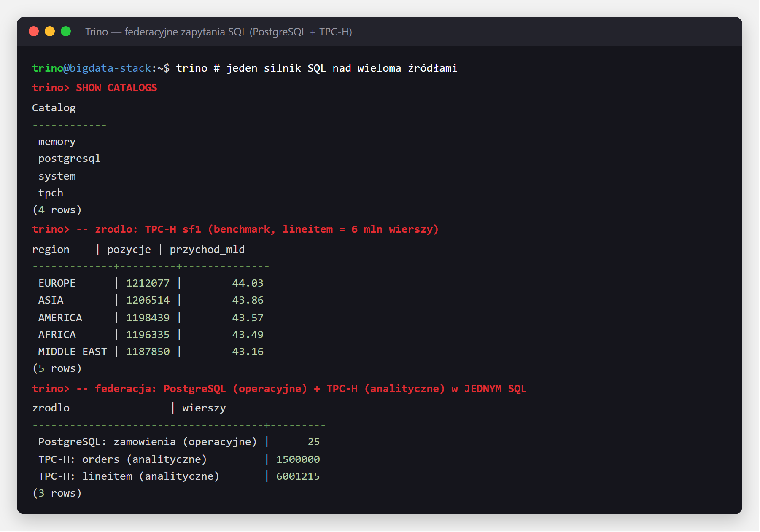Click the value 1206514 for ASIA
Screen dimensions: 760x532
pyautogui.click(x=148, y=300)
